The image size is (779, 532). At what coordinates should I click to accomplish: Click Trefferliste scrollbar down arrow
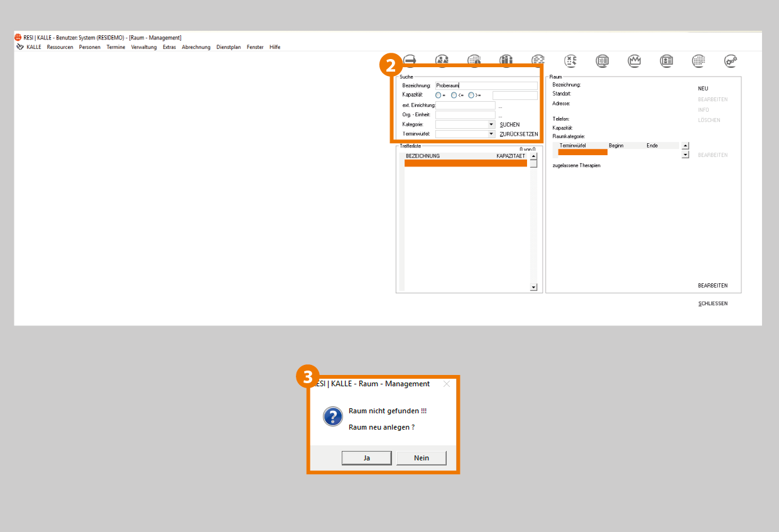pos(534,287)
